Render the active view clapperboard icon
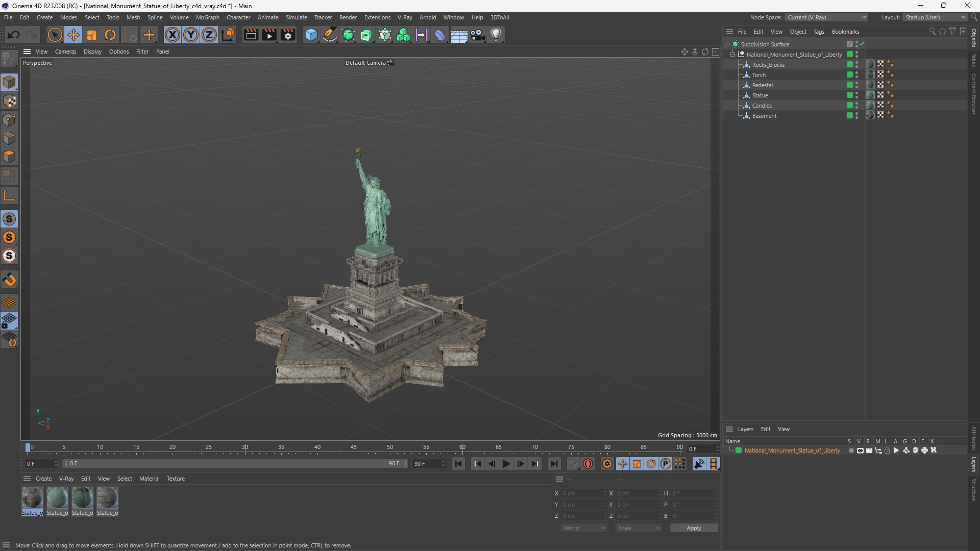The image size is (980, 551). click(251, 35)
